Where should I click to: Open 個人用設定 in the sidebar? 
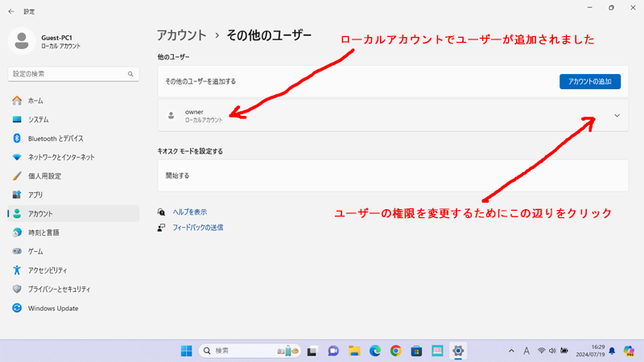(44, 176)
